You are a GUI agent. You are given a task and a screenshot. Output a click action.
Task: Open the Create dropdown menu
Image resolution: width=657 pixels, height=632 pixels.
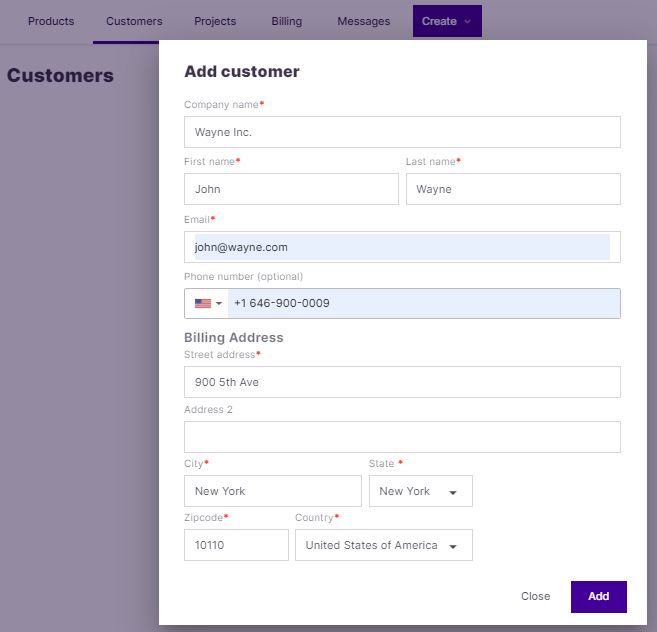(446, 21)
